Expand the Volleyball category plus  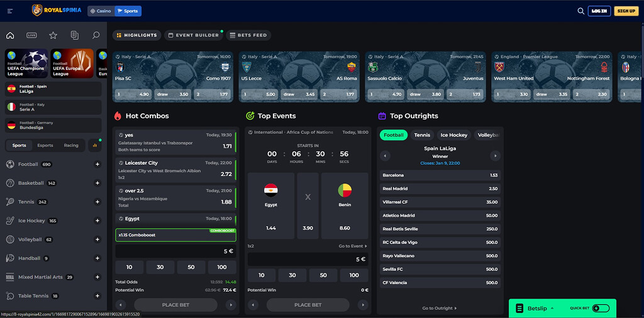click(97, 239)
